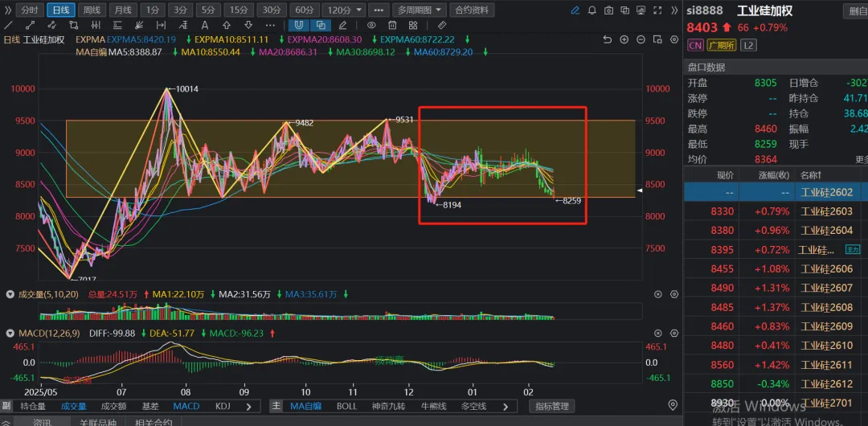Select the range measure tool
Screen dimensions: 868x426
pos(161,25)
